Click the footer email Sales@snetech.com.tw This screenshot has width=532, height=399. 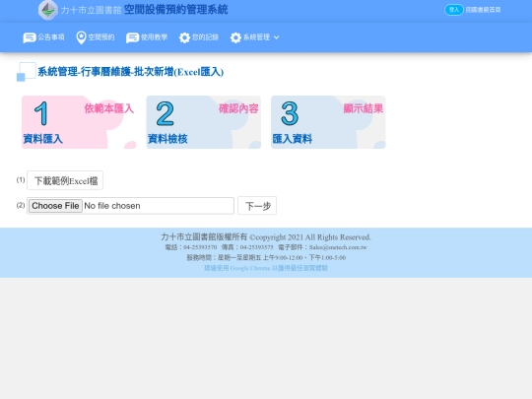338,247
